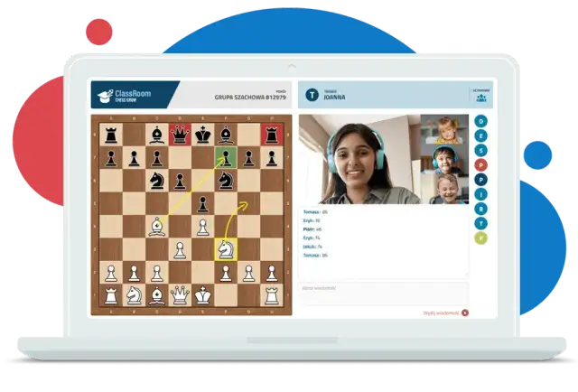Focus the chat message input field
This screenshot has height=392, width=578.
point(383,293)
